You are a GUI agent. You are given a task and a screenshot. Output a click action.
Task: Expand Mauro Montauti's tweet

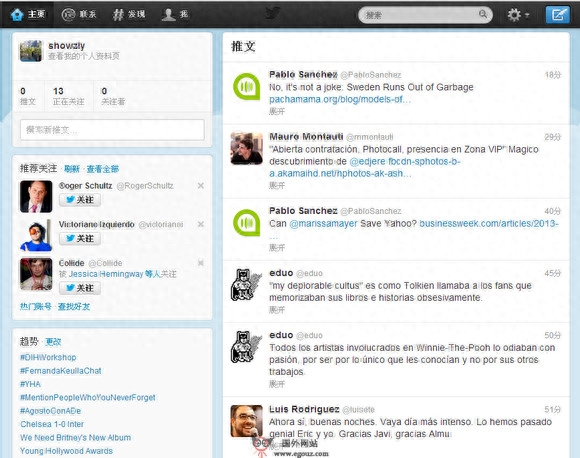click(x=277, y=185)
